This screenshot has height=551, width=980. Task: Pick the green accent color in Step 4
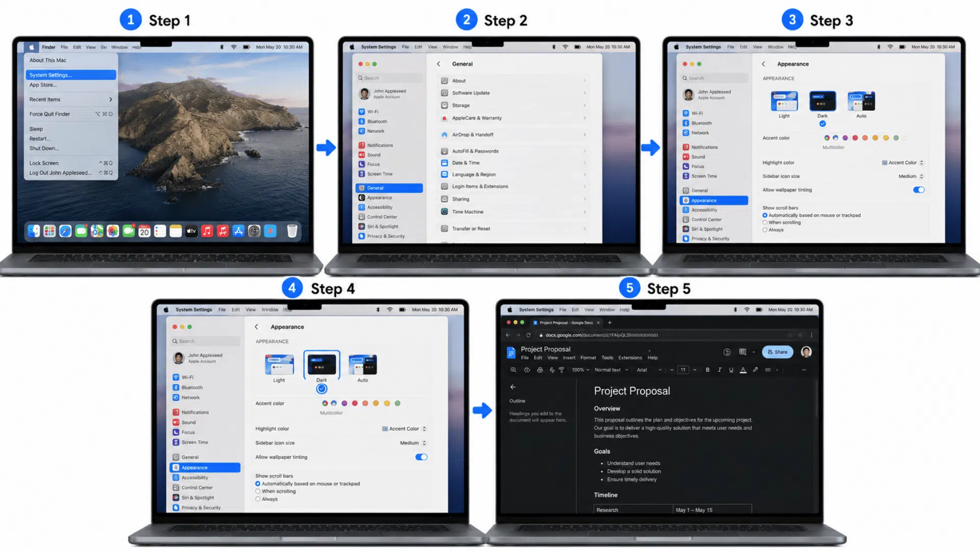[x=398, y=404]
